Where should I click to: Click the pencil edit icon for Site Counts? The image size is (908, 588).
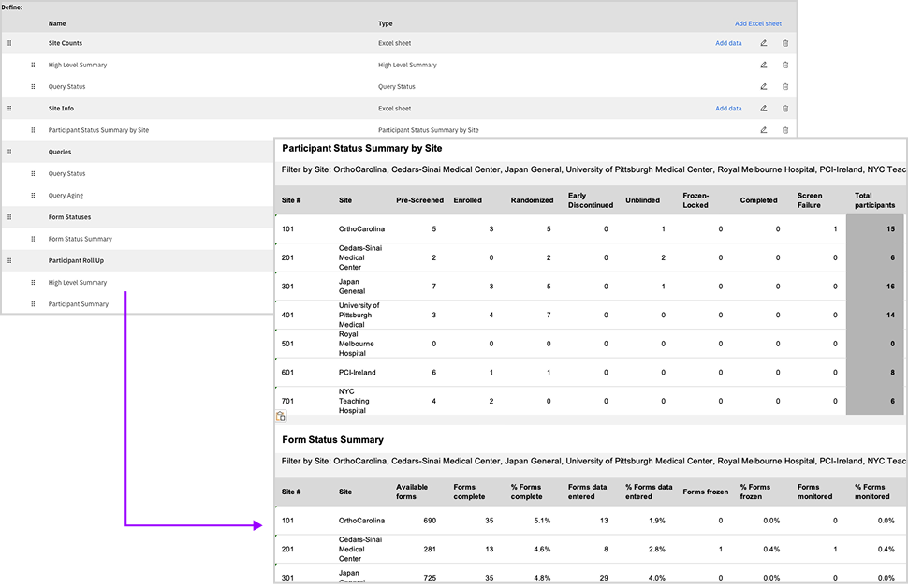(x=765, y=43)
